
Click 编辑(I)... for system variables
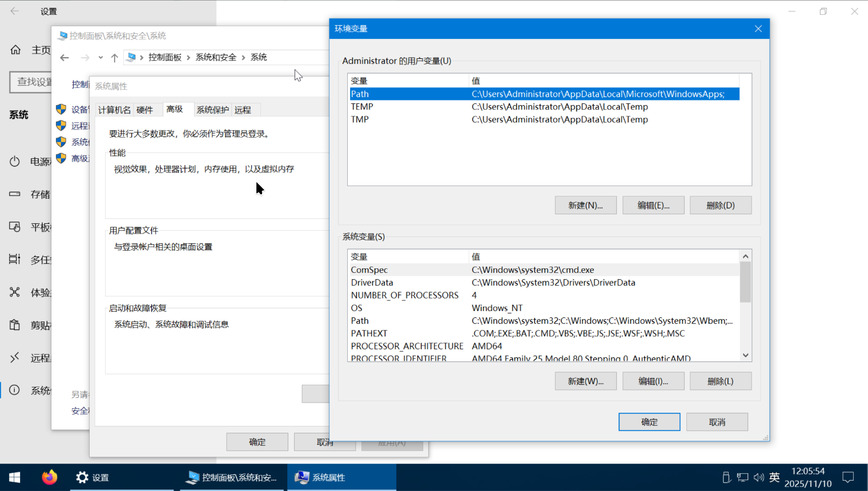[653, 381]
